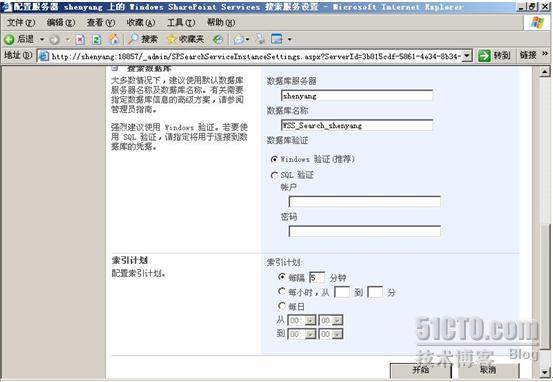The image size is (553, 382).
Task: Open the Back history dropdown arrow
Action: click(42, 39)
